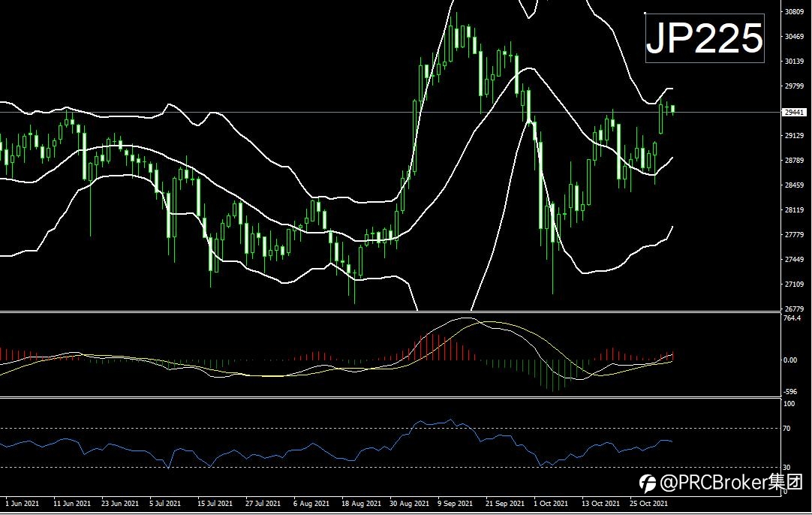Select the 6 Aug 2021 time label
Viewport: 812px width, 515px height.
tap(311, 503)
